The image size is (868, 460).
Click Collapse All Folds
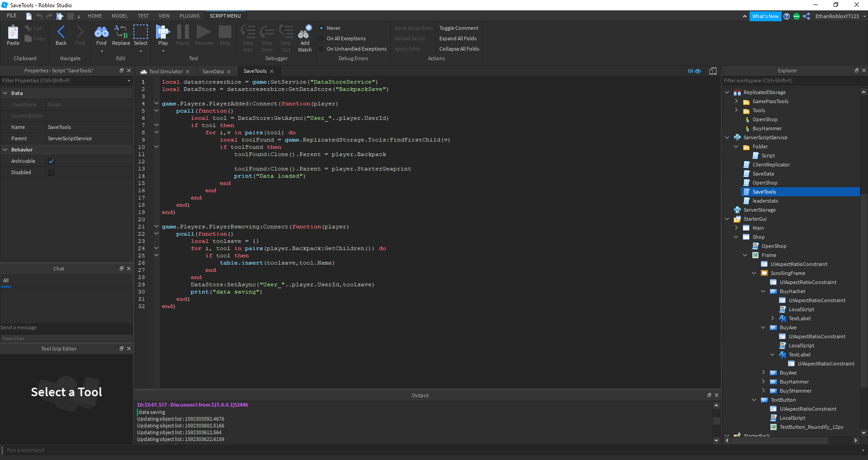pyautogui.click(x=459, y=49)
